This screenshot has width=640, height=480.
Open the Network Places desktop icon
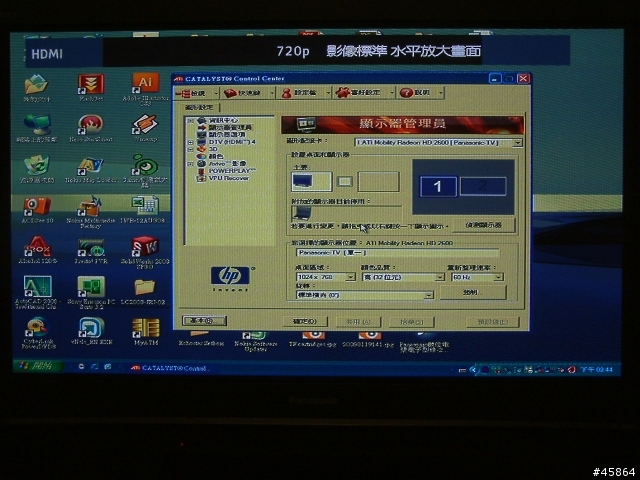pos(37,128)
